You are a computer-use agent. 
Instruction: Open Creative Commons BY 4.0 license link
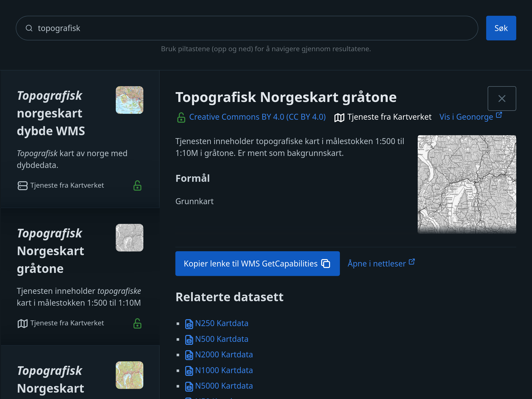tap(257, 117)
